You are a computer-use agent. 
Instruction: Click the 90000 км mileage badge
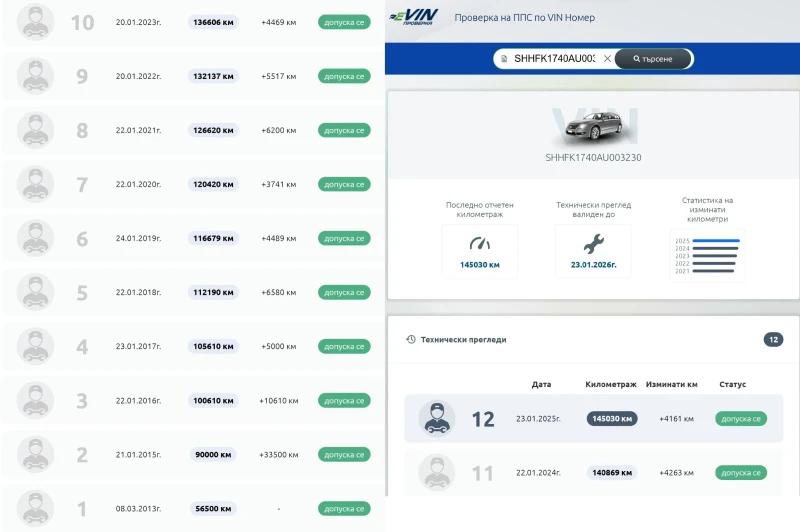click(x=213, y=455)
